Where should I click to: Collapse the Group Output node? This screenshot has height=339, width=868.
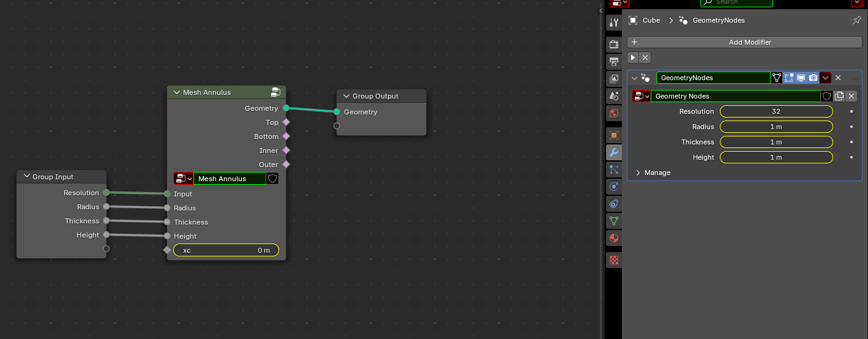coord(346,96)
